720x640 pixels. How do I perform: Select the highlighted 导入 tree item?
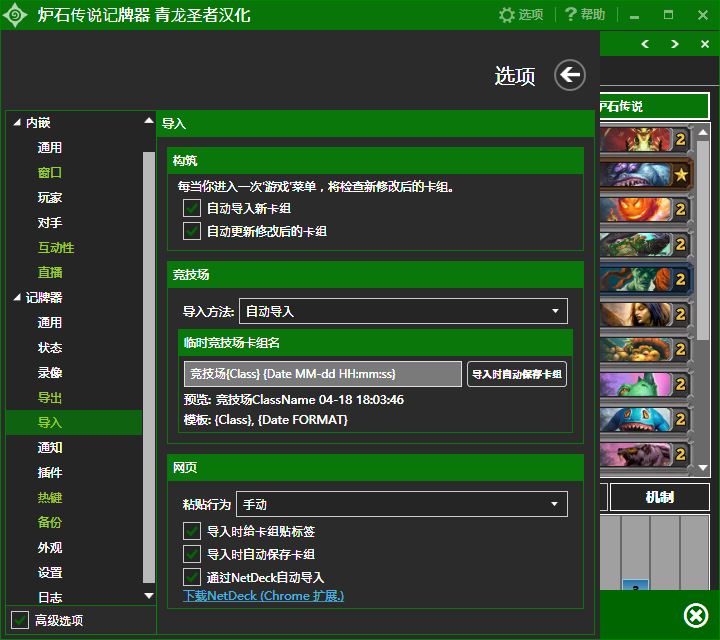[74, 422]
